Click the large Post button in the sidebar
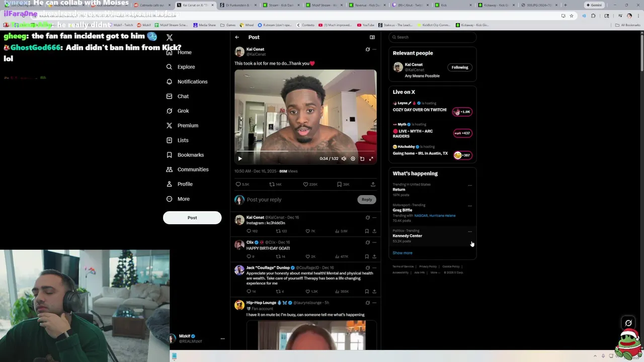644x362 pixels. pos(192,218)
